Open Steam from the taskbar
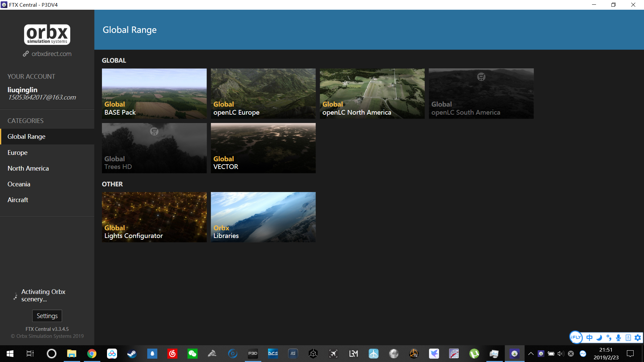 [x=132, y=354]
